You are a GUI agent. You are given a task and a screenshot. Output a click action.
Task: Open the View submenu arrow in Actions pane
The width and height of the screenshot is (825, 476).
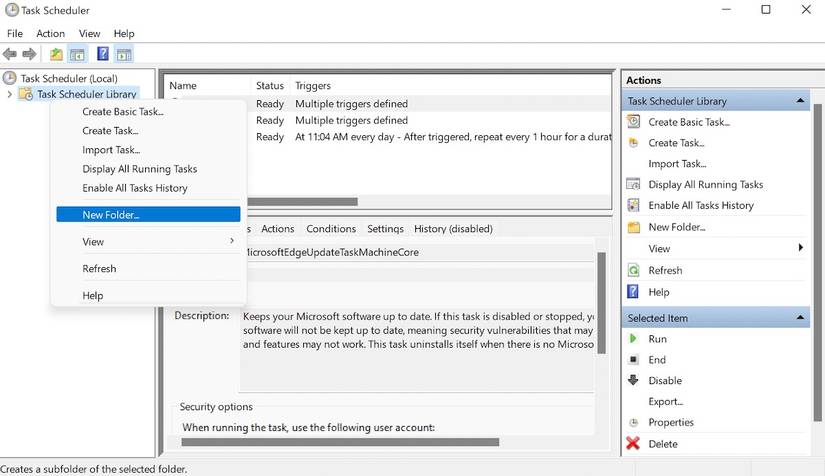[x=800, y=248]
